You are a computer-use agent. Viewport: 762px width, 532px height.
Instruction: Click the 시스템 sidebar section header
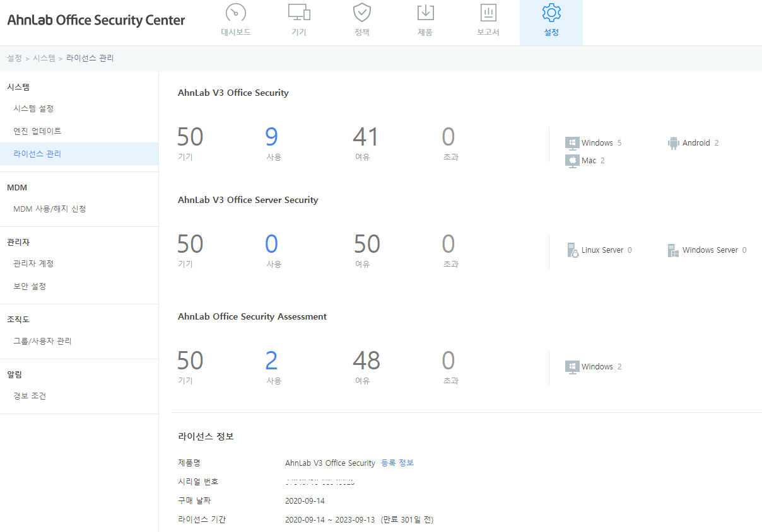18,87
